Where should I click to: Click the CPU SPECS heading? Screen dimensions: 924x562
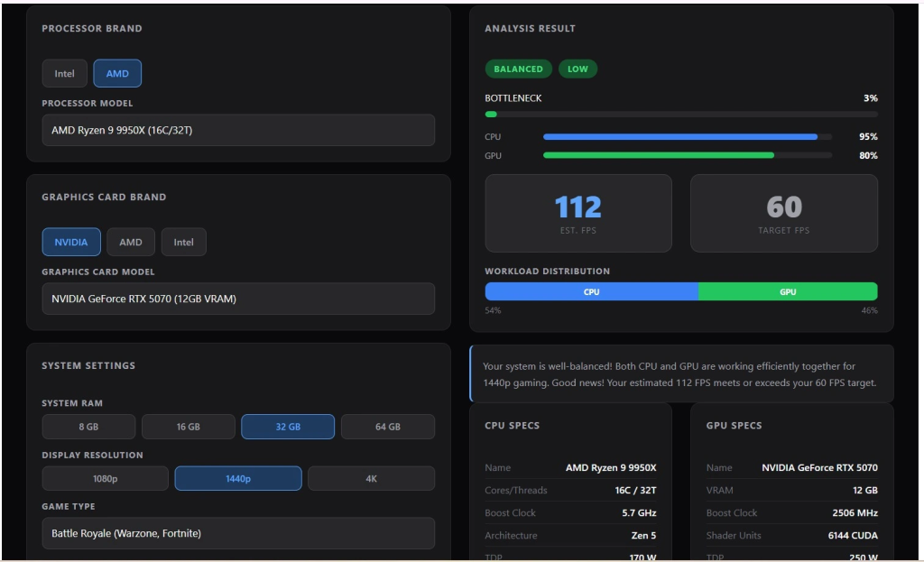pyautogui.click(x=513, y=425)
